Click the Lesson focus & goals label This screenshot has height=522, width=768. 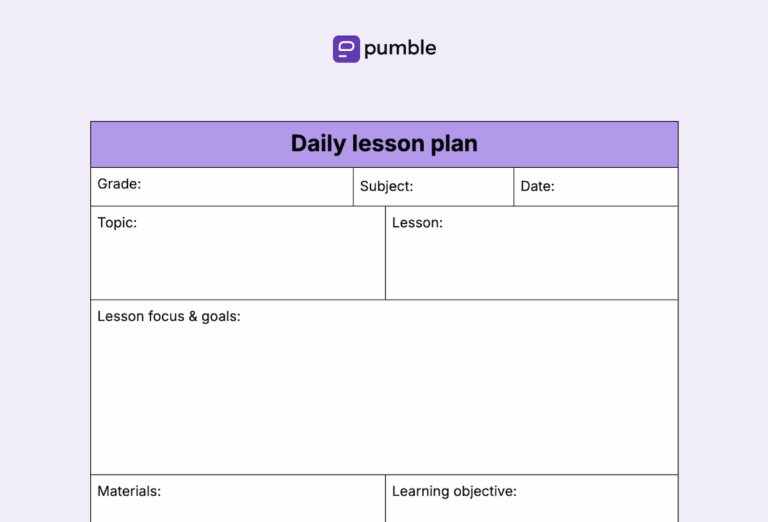click(169, 317)
